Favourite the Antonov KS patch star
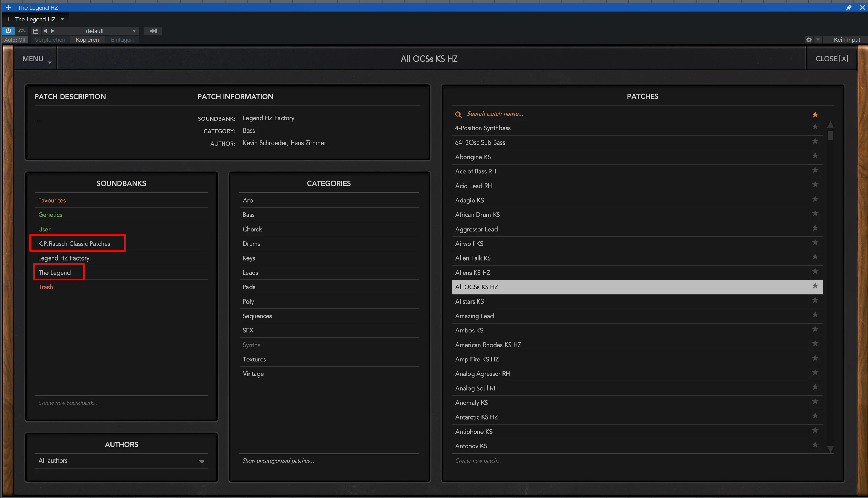 tap(815, 445)
